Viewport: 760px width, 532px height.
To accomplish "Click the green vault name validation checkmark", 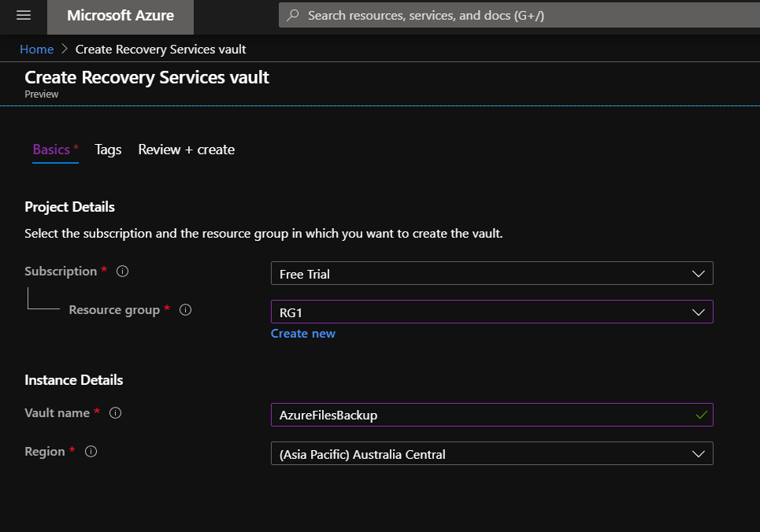I will (701, 415).
